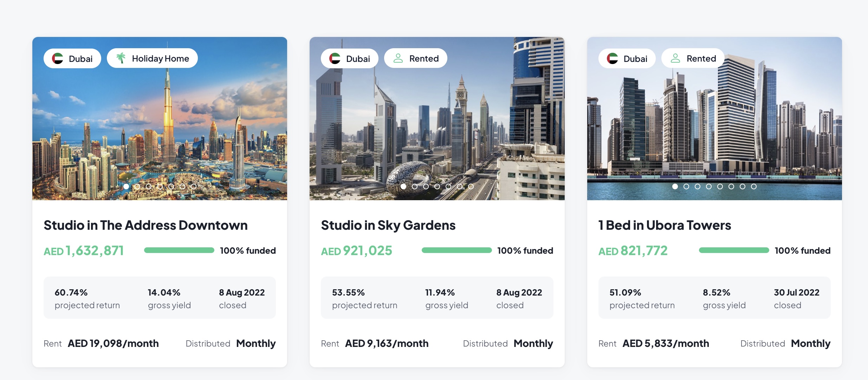The width and height of the screenshot is (868, 380).
Task: Select first carousel dot on Ubora Towers photo
Action: click(675, 186)
